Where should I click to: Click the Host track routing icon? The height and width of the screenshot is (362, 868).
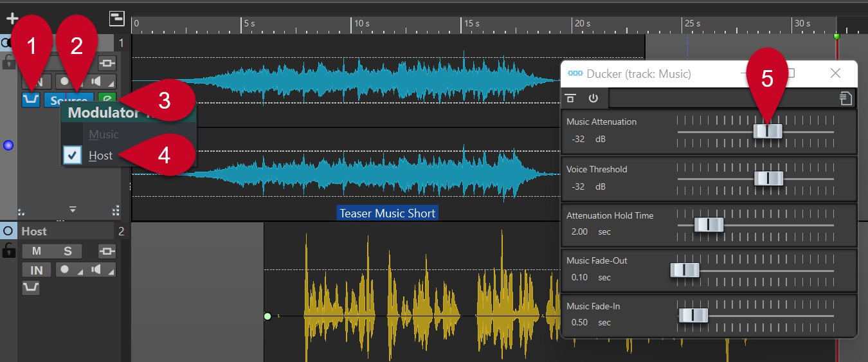[107, 251]
